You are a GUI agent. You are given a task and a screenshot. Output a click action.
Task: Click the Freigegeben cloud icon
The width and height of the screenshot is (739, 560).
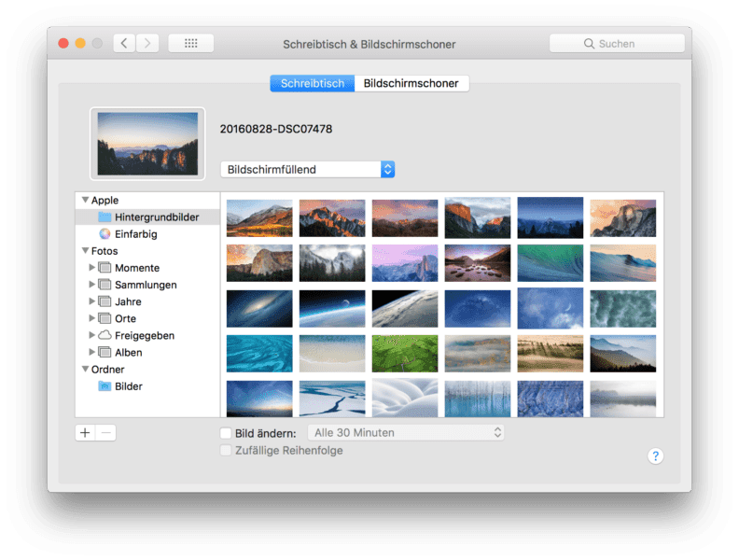pos(105,335)
